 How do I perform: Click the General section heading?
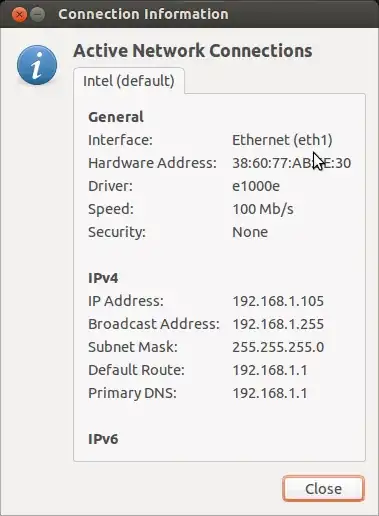(116, 117)
